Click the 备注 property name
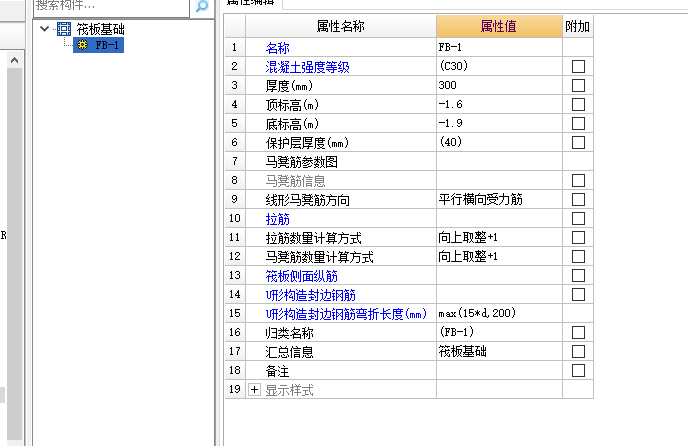The image size is (688, 446). 277,371
